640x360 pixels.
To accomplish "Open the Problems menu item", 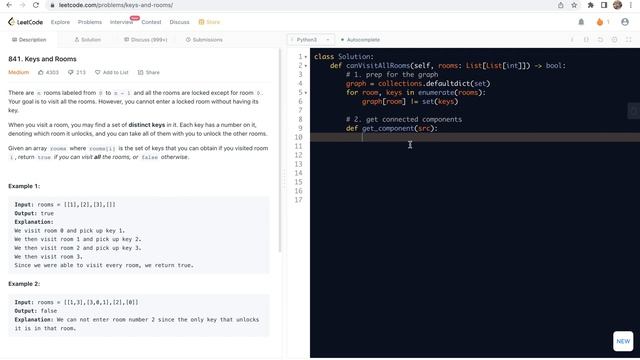I will click(90, 22).
